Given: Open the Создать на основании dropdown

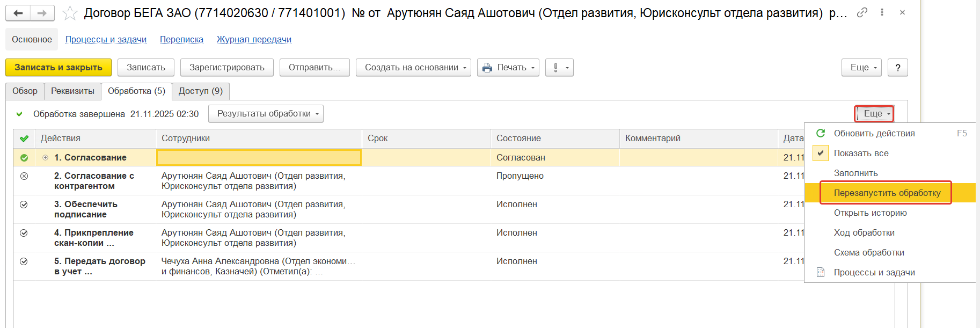Looking at the screenshot, I should pyautogui.click(x=413, y=68).
